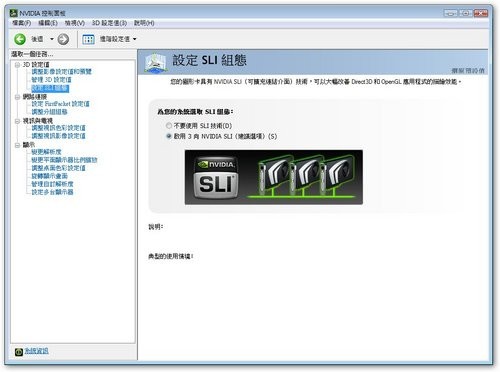Open the 檢視(V) menu

click(x=75, y=23)
